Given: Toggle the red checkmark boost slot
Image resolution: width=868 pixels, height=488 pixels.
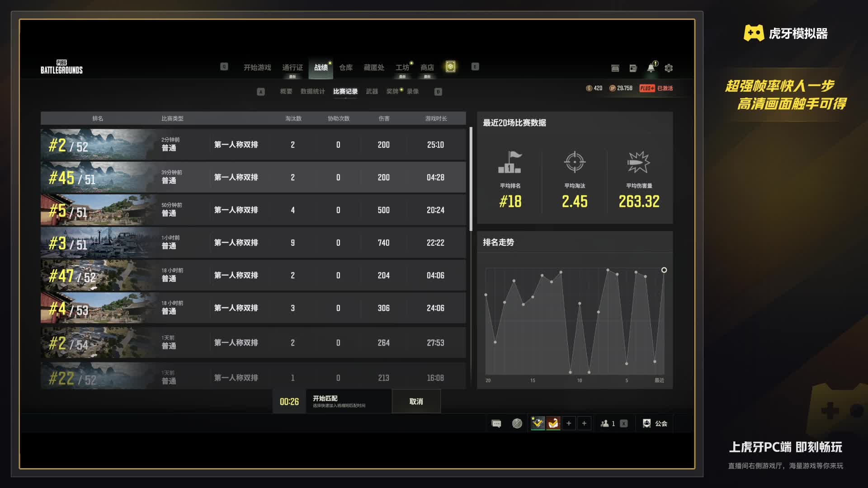Looking at the screenshot, I should click(x=553, y=423).
